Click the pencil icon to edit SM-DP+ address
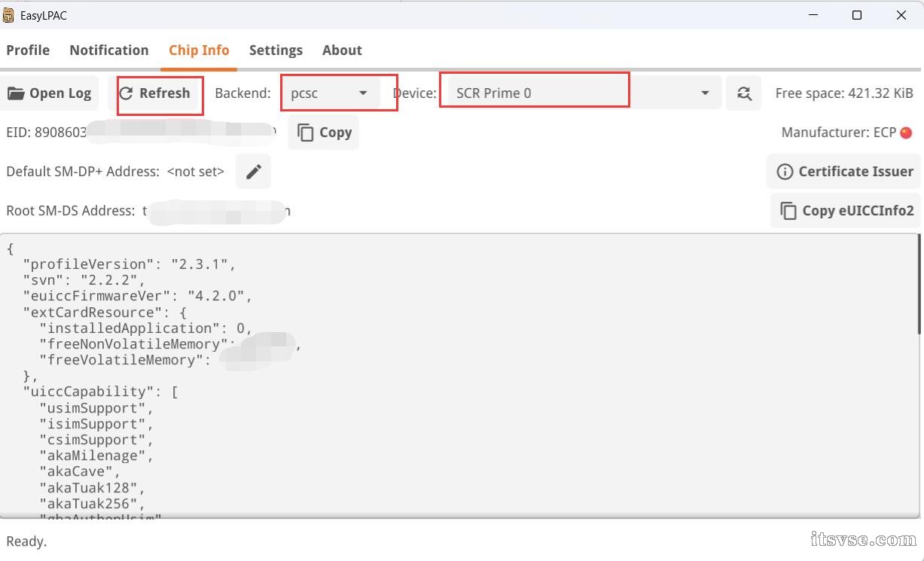Viewport: 924px width, 561px height. (x=254, y=172)
